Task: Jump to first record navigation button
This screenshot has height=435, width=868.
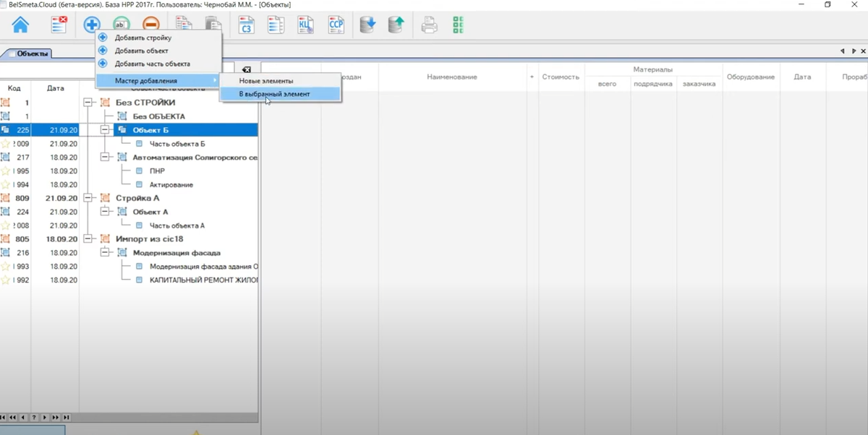Action: point(4,418)
